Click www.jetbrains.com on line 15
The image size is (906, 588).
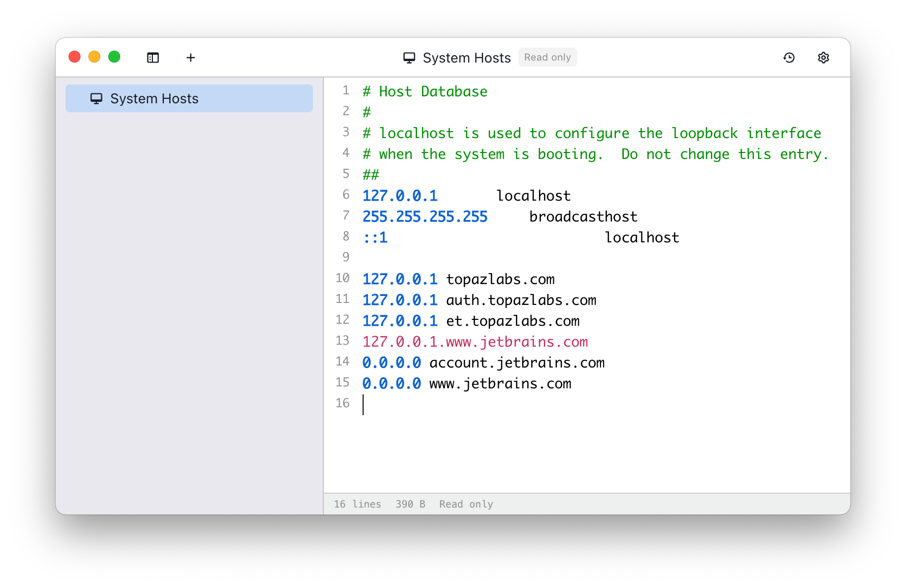click(x=499, y=383)
